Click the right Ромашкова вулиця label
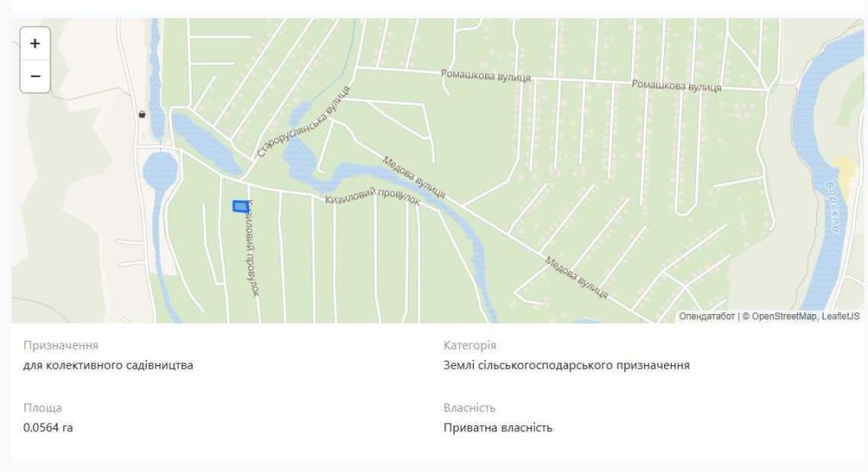This screenshot has width=868, height=472. click(x=676, y=86)
